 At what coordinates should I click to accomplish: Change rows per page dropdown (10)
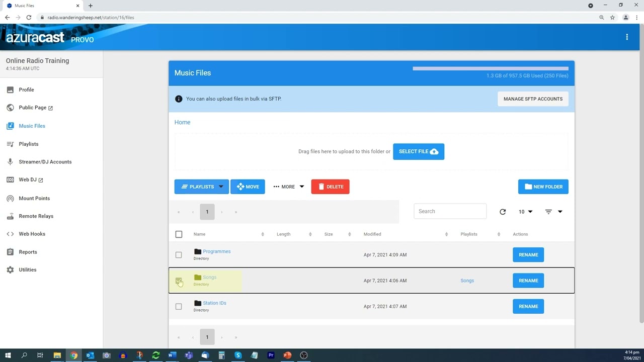526,212
